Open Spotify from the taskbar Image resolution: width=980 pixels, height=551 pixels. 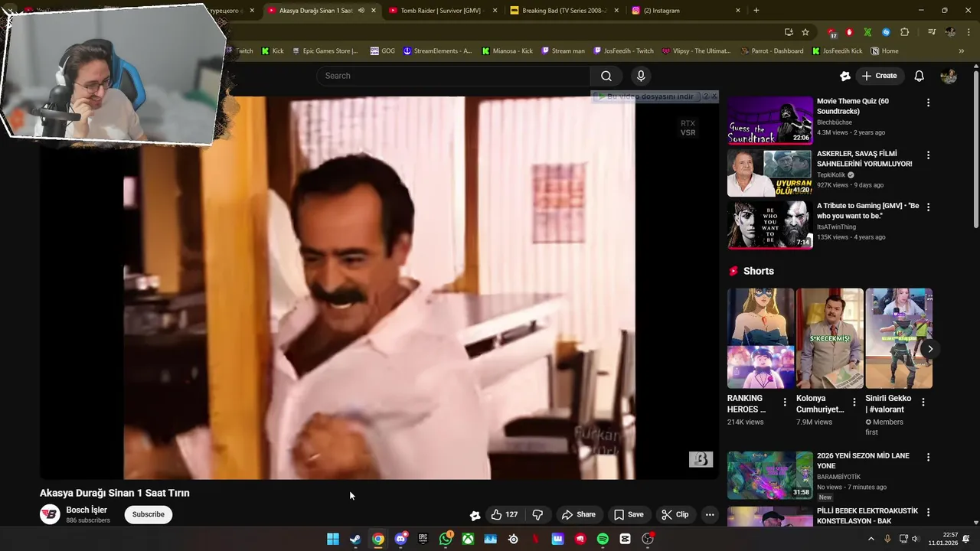point(603,539)
